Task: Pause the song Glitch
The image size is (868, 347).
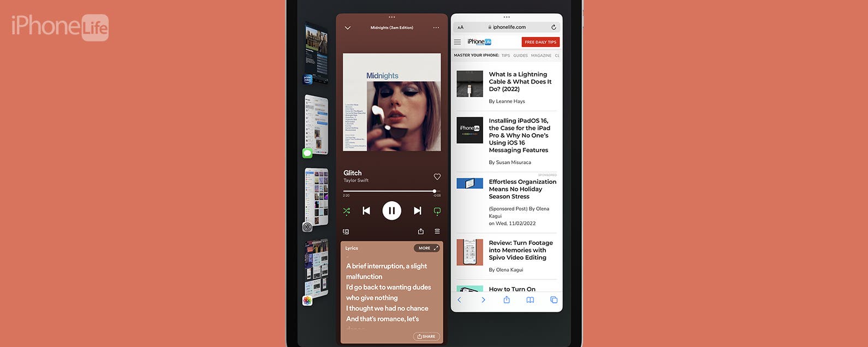Action: pos(391,211)
